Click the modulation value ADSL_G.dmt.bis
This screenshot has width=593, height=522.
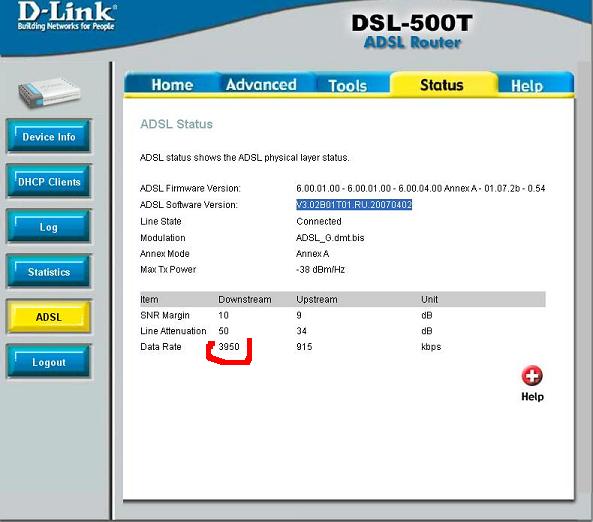point(330,238)
